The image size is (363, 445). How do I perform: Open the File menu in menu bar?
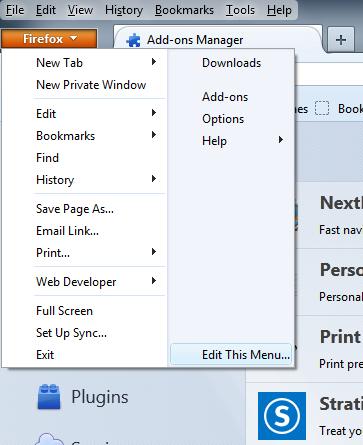(15, 10)
